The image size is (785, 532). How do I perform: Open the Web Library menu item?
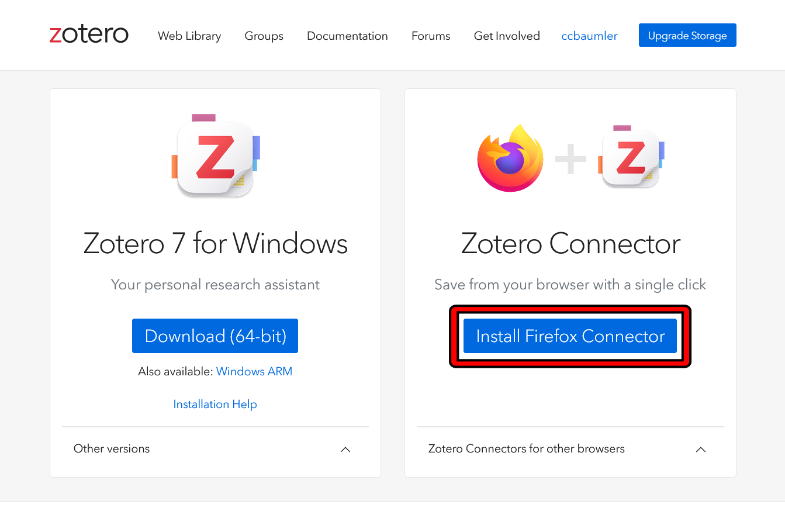189,36
